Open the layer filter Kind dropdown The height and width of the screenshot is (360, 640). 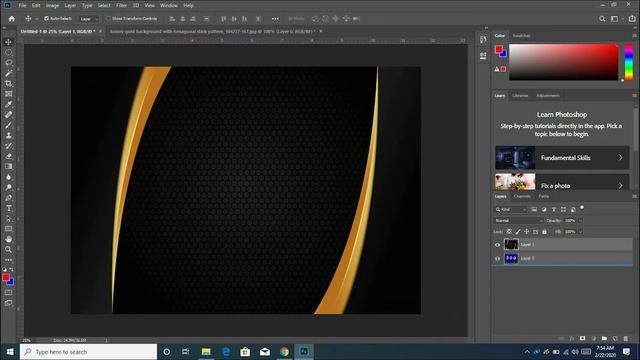pos(511,209)
